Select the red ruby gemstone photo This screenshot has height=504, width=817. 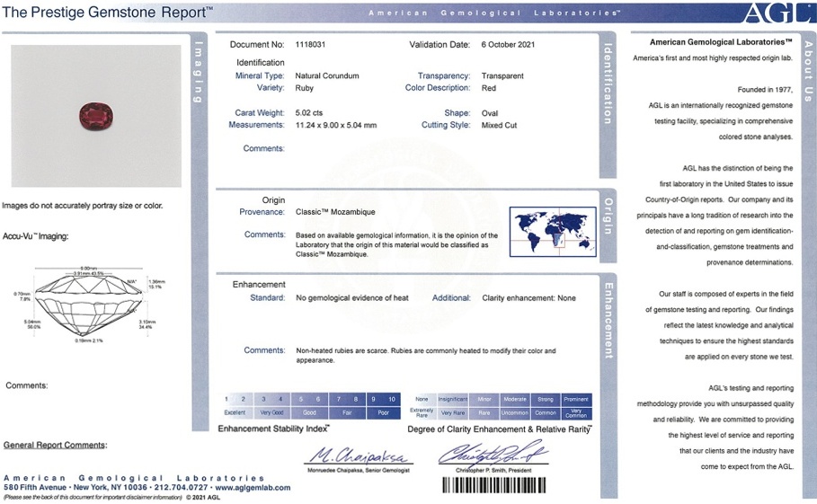coord(96,116)
